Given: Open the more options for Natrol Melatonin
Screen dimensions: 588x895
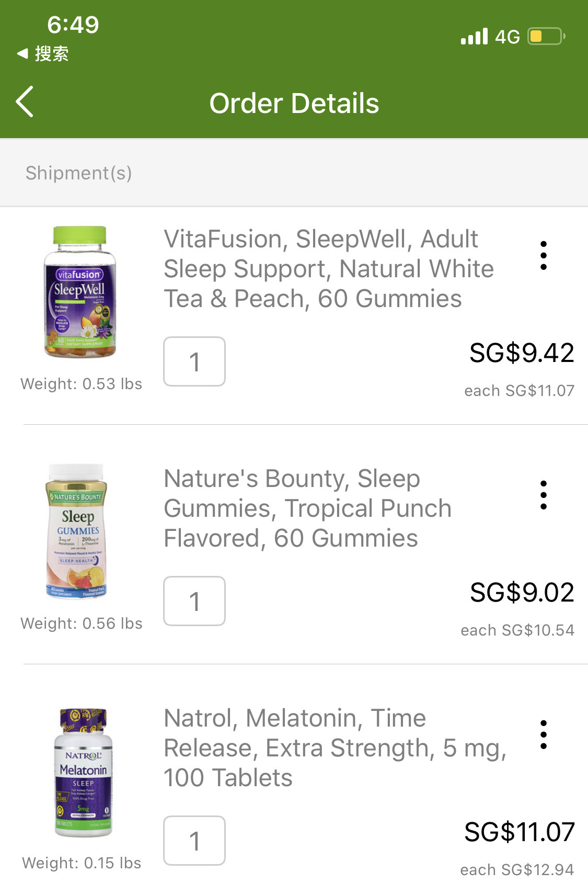Looking at the screenshot, I should tap(544, 734).
